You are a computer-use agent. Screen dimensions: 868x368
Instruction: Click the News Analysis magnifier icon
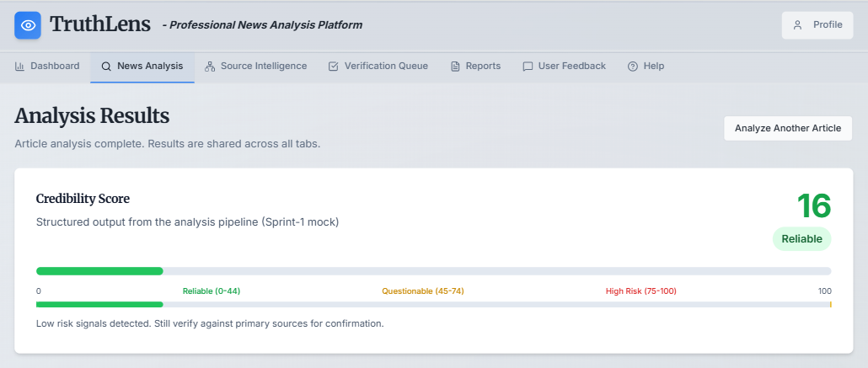(x=106, y=66)
